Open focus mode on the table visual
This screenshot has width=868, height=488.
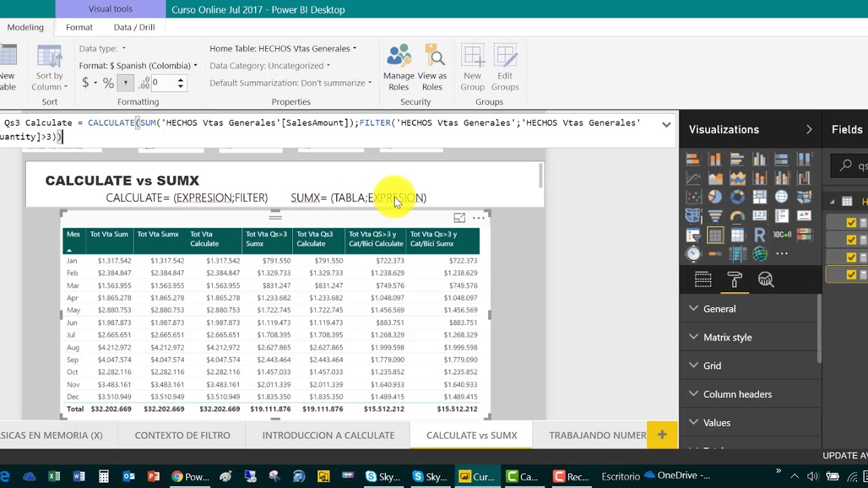(459, 218)
